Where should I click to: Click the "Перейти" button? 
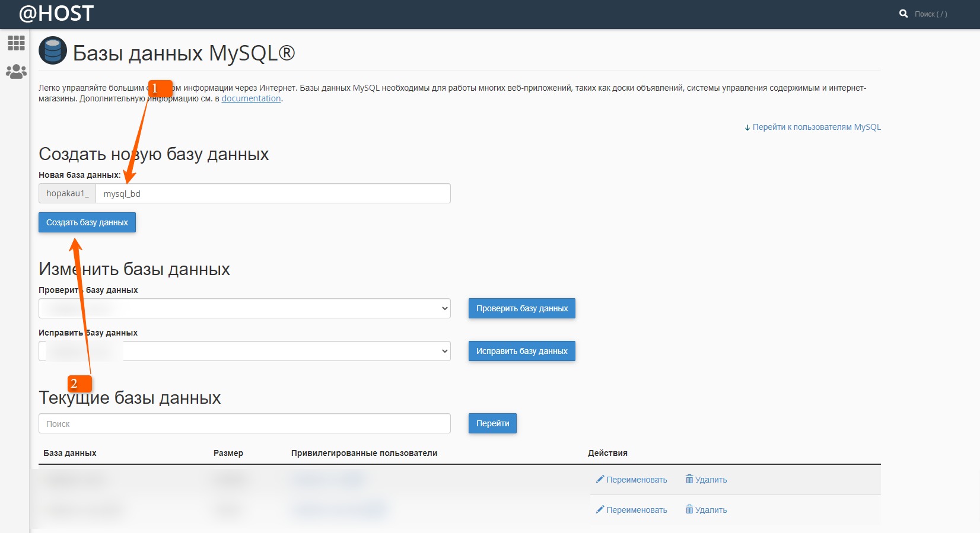(x=492, y=423)
